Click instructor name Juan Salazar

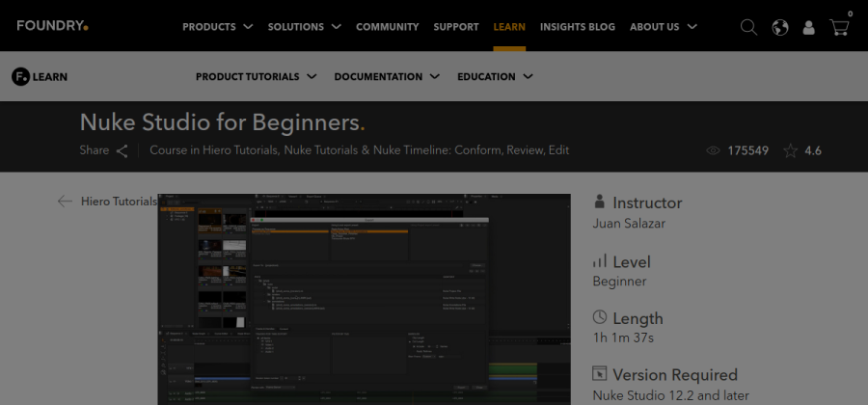(629, 224)
